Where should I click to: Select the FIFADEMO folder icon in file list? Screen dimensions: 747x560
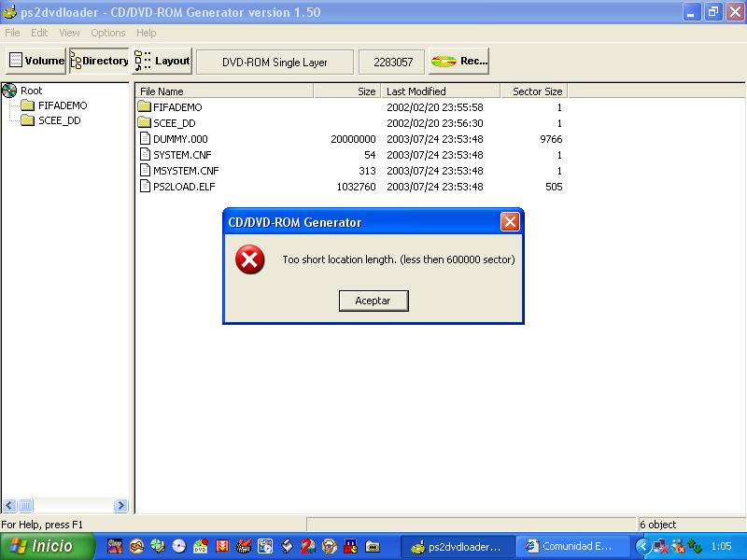pos(145,107)
